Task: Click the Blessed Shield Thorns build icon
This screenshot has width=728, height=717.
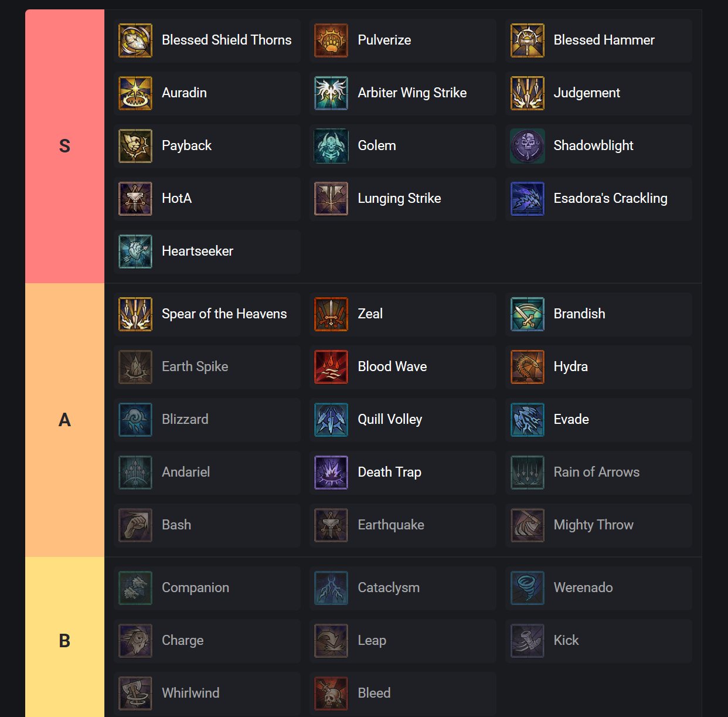Action: tap(135, 40)
